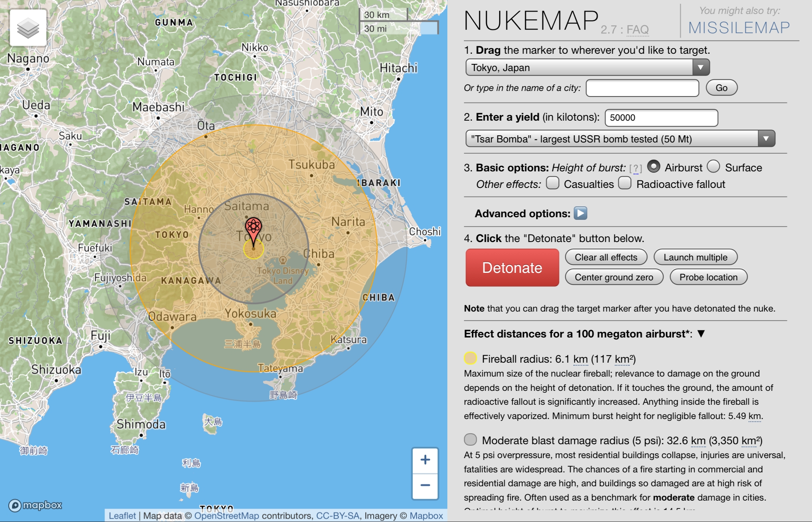
Task: Click the Clear all effects button
Action: click(x=606, y=257)
